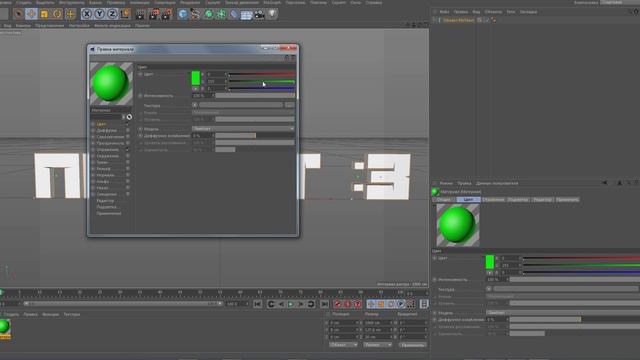This screenshot has height=360, width=640.
Task: Render to Picture Viewer
Action: pos(153,14)
